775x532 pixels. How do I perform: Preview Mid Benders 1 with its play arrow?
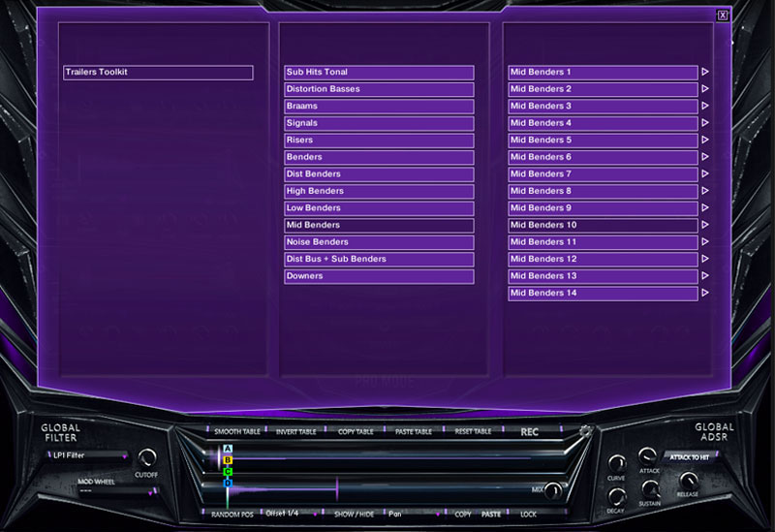click(705, 72)
